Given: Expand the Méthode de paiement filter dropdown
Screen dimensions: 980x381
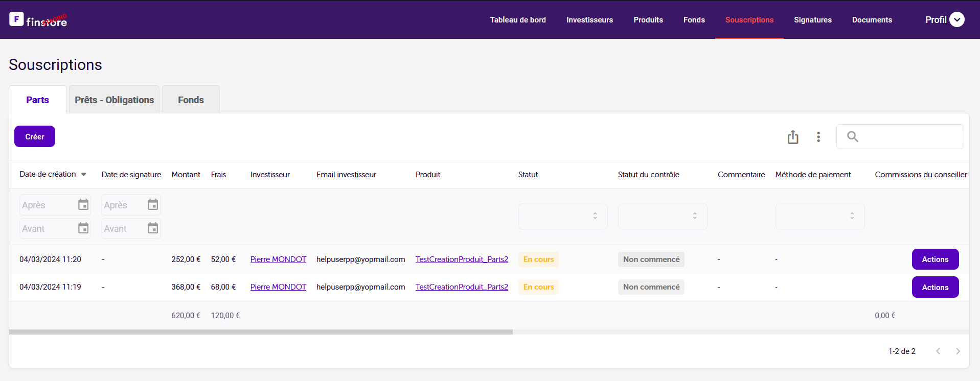Looking at the screenshot, I should 819,216.
